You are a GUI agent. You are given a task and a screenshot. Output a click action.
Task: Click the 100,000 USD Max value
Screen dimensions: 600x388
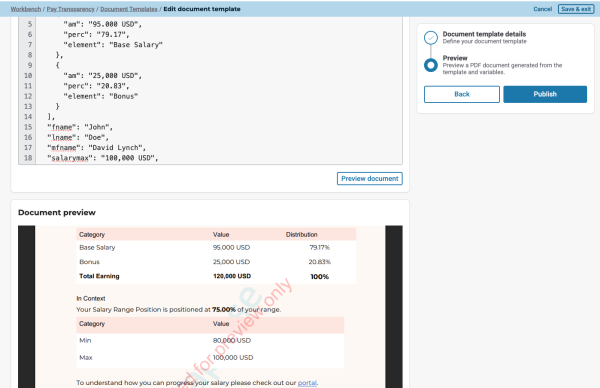233,358
